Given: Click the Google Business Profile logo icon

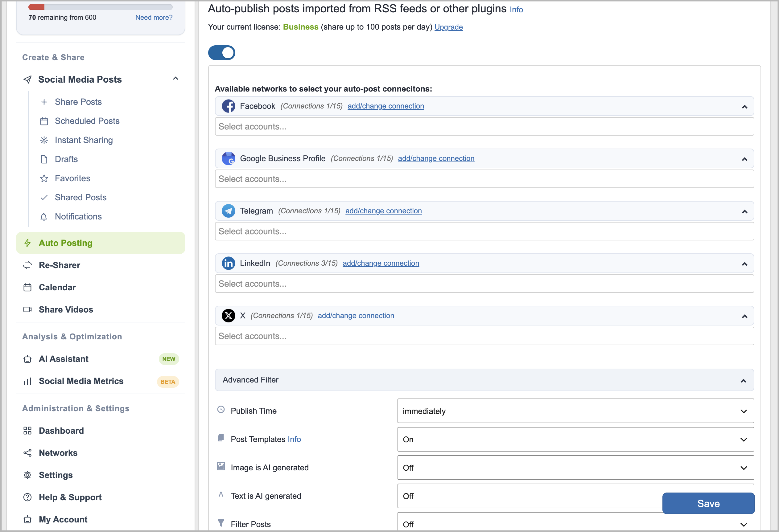Looking at the screenshot, I should click(228, 158).
